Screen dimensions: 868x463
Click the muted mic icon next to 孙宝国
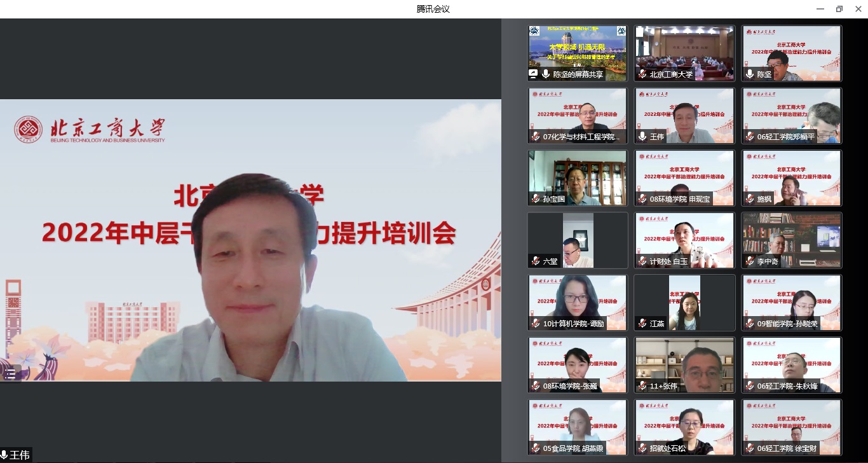[x=536, y=199]
